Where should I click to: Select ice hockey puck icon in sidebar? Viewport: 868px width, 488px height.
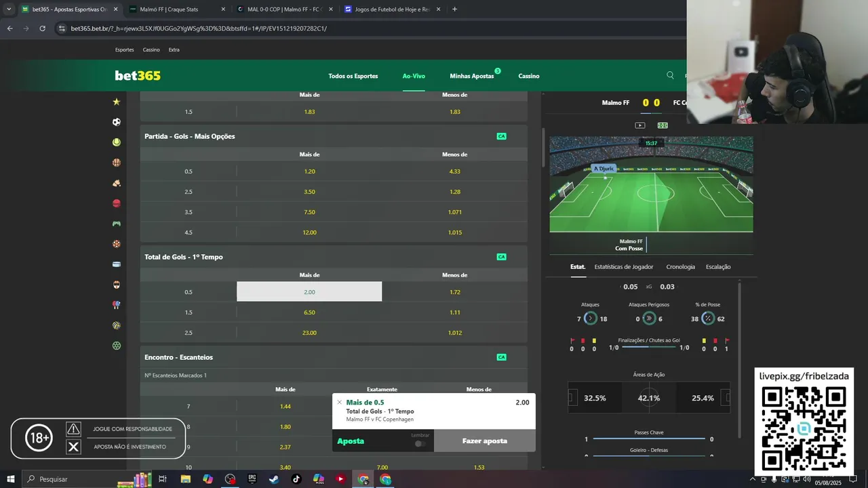pos(117,264)
